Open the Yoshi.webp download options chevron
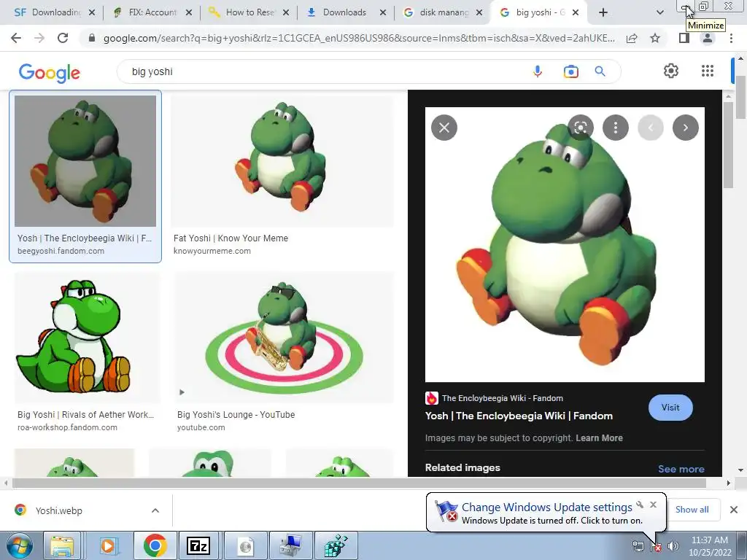 coord(155,510)
